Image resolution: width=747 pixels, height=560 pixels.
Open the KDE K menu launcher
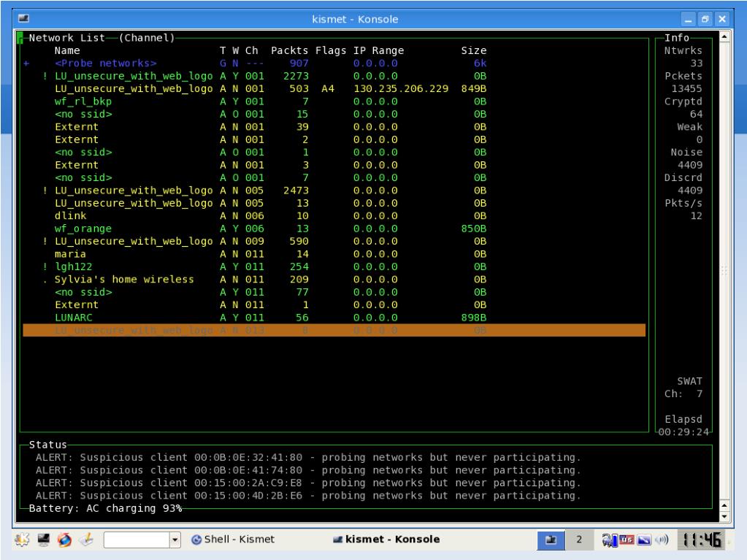(22, 540)
